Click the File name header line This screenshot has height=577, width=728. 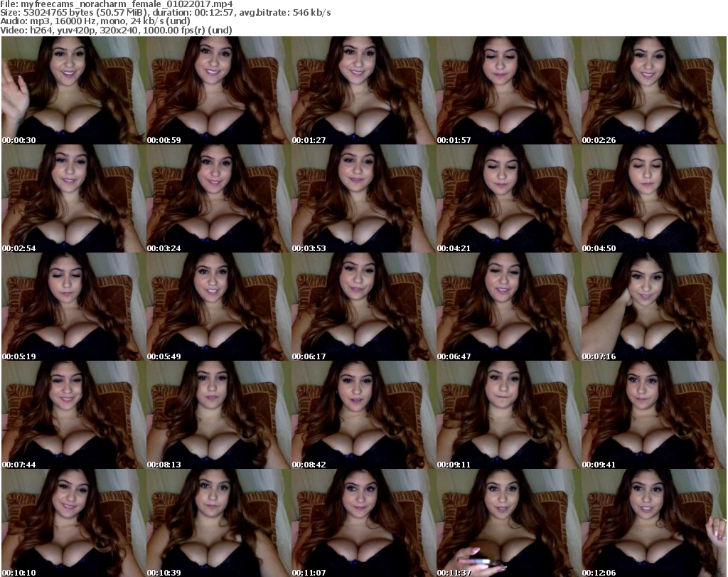tap(117, 4)
